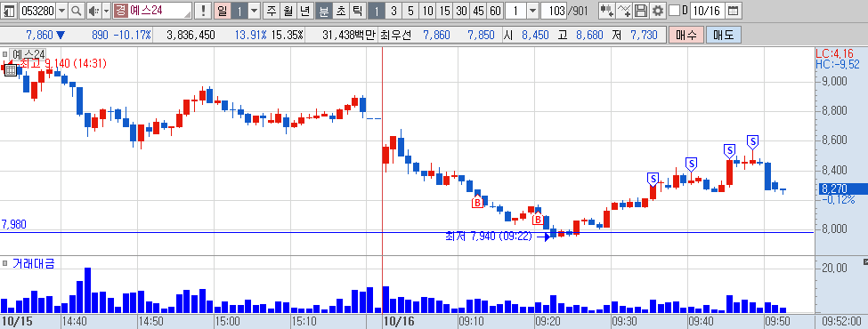The image size is (868, 329).
Task: Select the 틱 (tick) chart period toggle
Action: (358, 10)
